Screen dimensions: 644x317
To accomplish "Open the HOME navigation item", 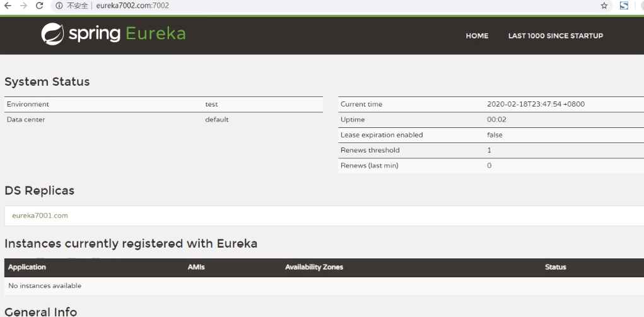I will pyautogui.click(x=477, y=36).
